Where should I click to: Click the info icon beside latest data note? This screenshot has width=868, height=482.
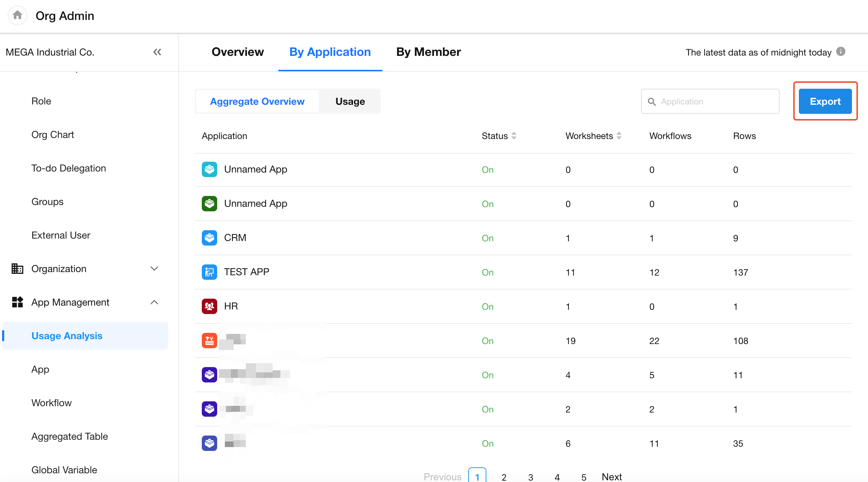pyautogui.click(x=841, y=52)
